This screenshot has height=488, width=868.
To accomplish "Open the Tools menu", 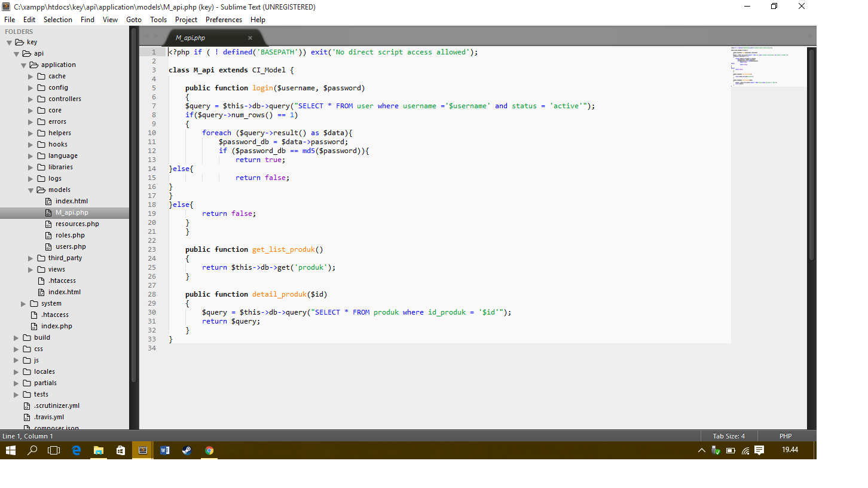I will pyautogui.click(x=158, y=19).
